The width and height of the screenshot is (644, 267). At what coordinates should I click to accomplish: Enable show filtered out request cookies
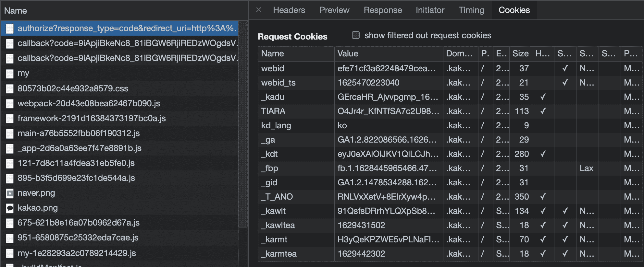pos(356,35)
